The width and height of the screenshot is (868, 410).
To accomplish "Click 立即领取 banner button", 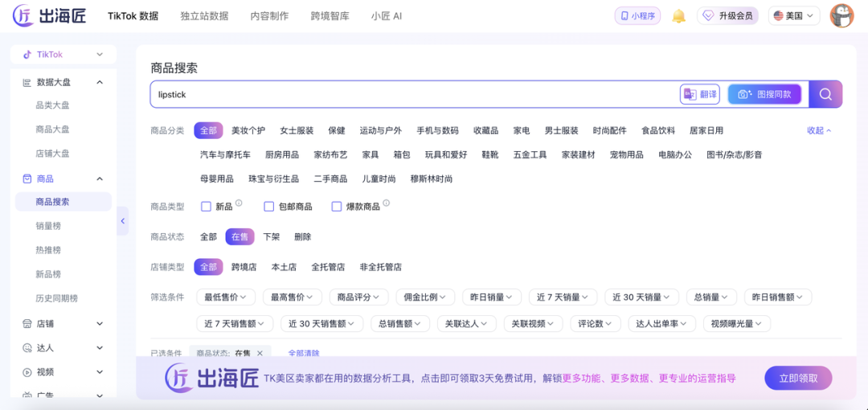I will (x=798, y=379).
